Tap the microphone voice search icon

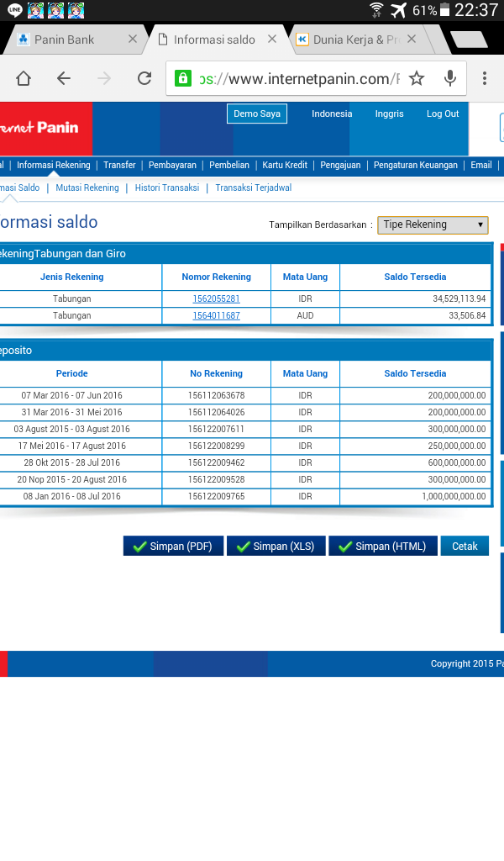(x=450, y=78)
